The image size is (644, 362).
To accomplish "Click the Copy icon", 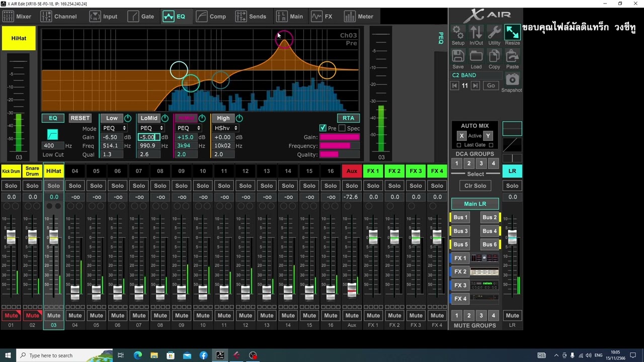I will click(x=494, y=56).
